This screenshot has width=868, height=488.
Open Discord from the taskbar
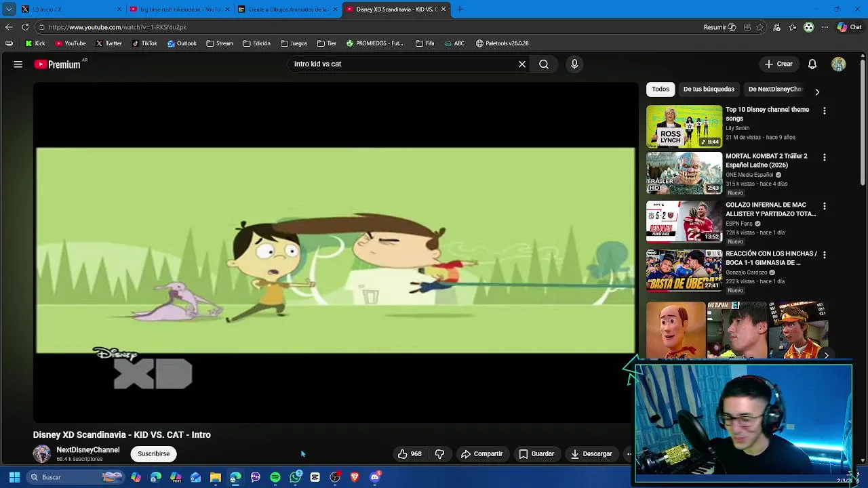(375, 477)
